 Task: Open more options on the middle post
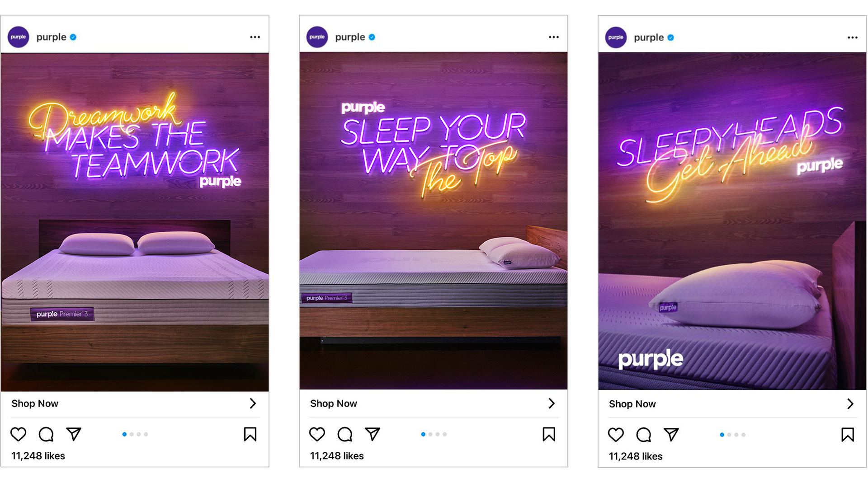[x=554, y=37]
